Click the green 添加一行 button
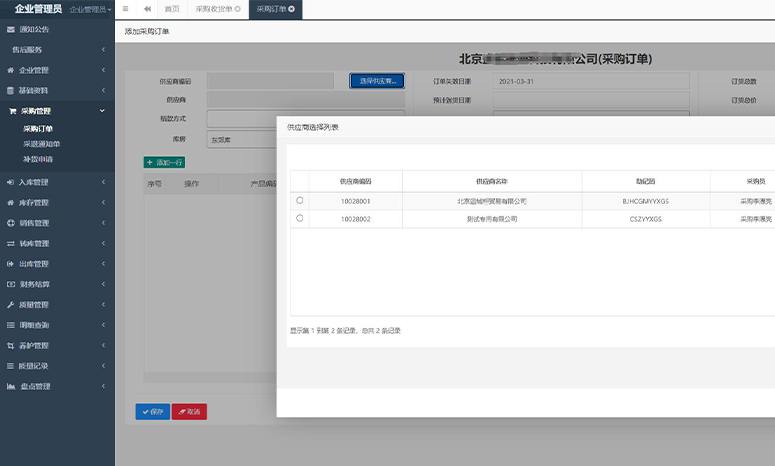Image resolution: width=775 pixels, height=466 pixels. click(164, 162)
